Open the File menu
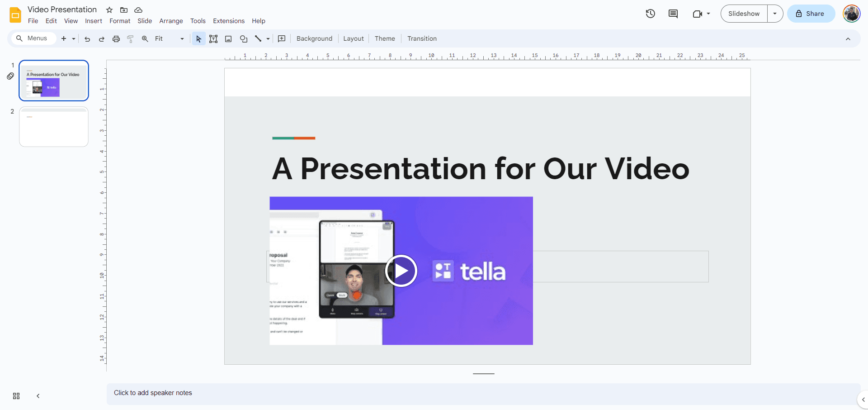868x410 pixels. (33, 21)
